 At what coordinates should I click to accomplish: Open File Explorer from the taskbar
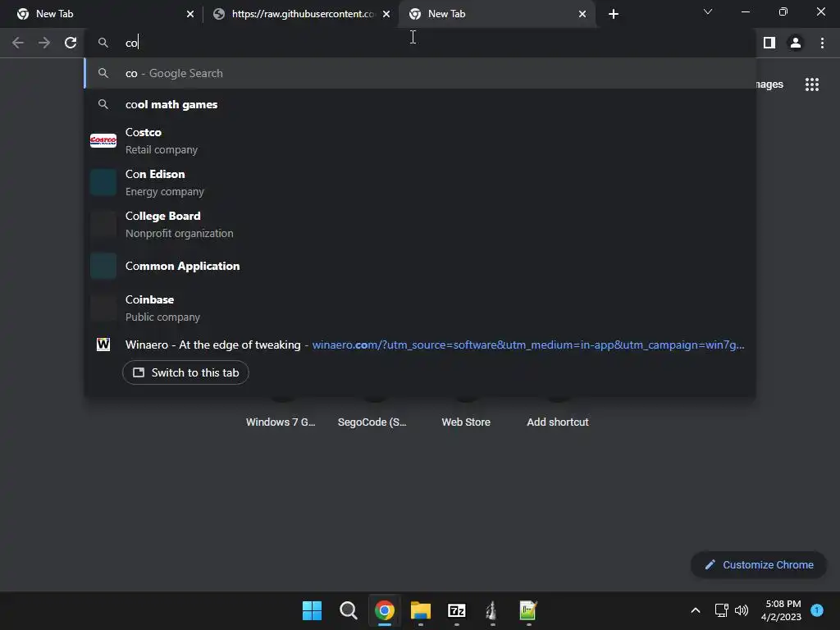[x=421, y=610]
